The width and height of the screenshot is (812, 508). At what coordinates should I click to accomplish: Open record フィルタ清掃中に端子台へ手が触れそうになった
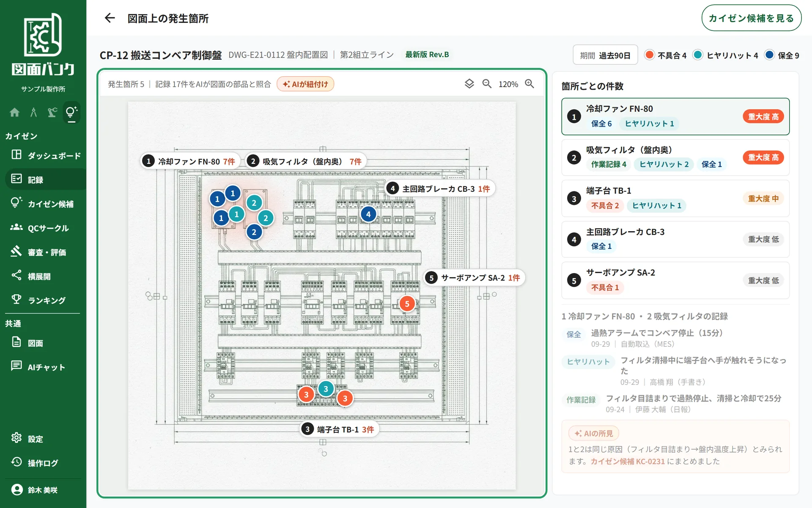675,371
